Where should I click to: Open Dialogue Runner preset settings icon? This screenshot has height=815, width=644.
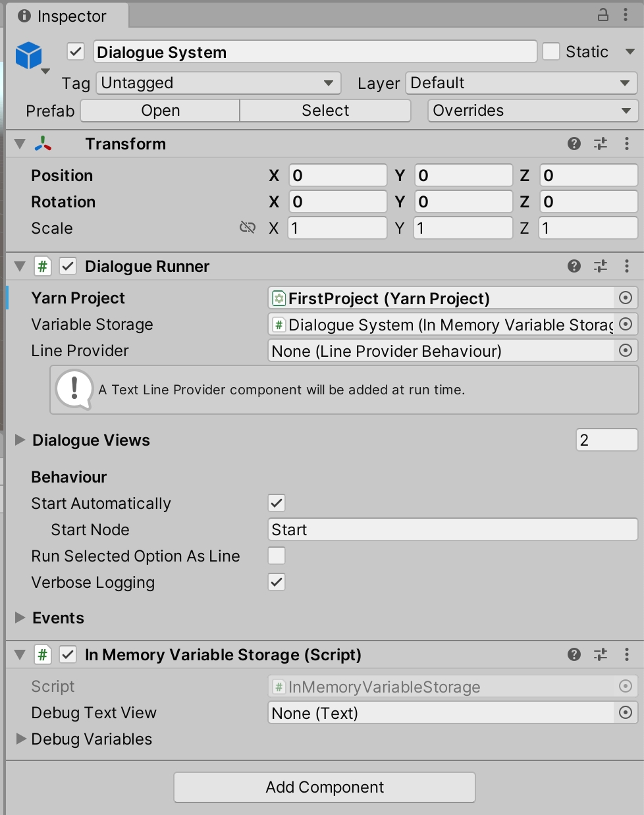tap(601, 266)
